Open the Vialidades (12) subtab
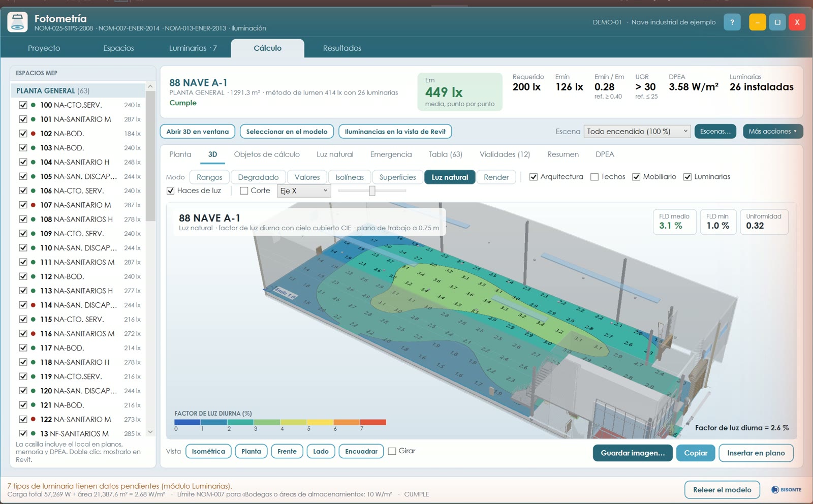The image size is (813, 504). [505, 154]
